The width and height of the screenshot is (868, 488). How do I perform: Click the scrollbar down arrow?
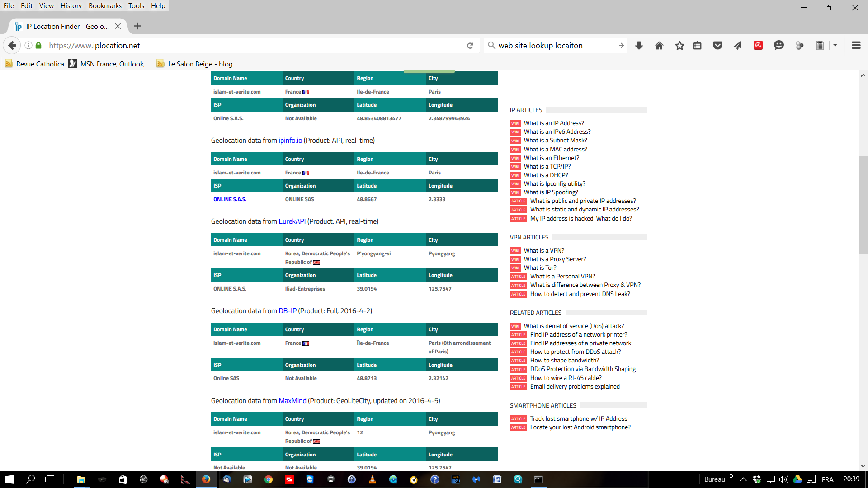(863, 466)
